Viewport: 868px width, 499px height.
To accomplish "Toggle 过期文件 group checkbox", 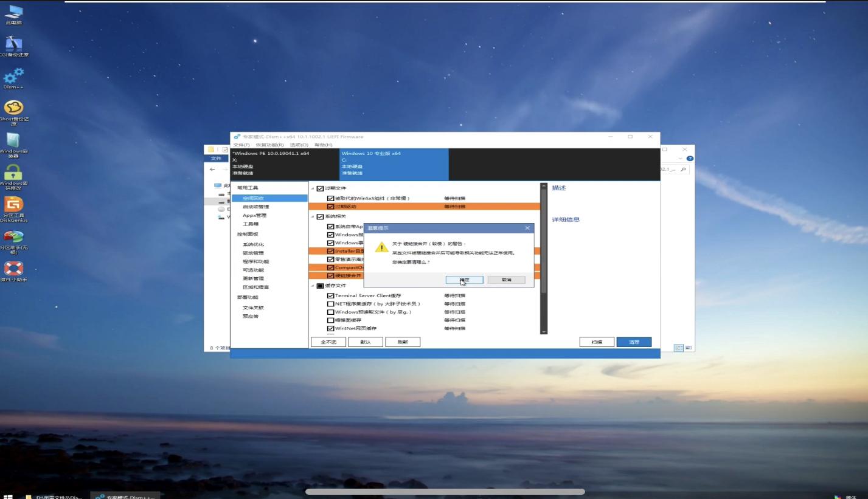I will tap(320, 188).
